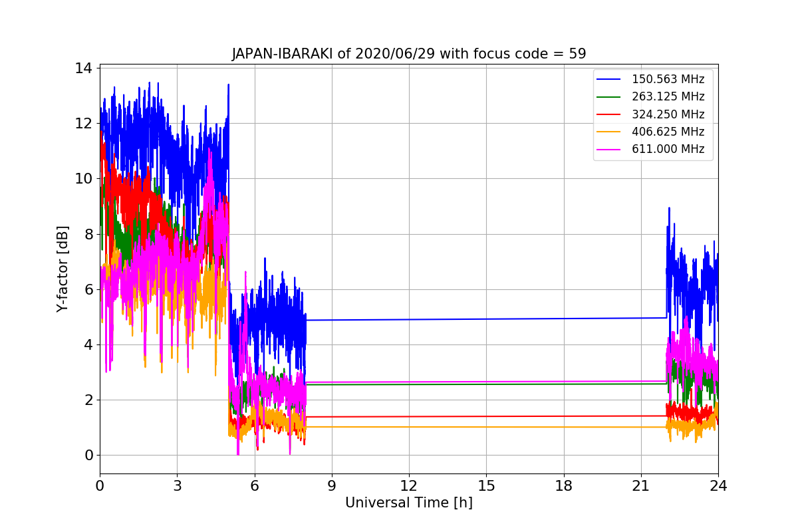
Task: Select the '150.563 MHz' legend label
Action: 668,79
